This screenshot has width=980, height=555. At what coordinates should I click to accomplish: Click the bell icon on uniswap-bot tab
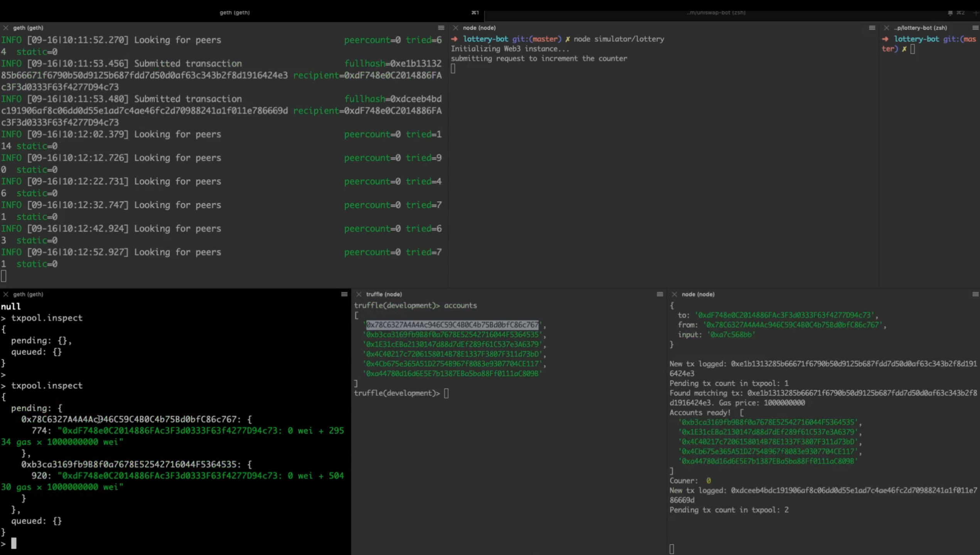click(950, 13)
